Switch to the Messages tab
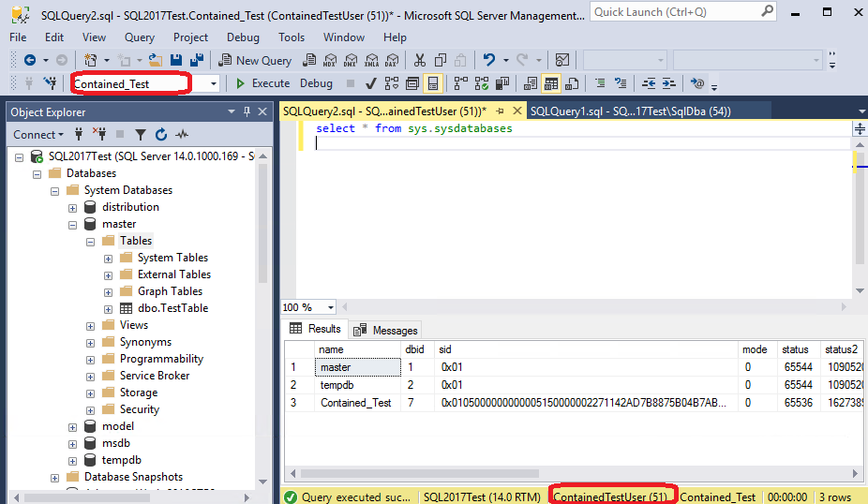This screenshot has width=868, height=504. pos(386,331)
